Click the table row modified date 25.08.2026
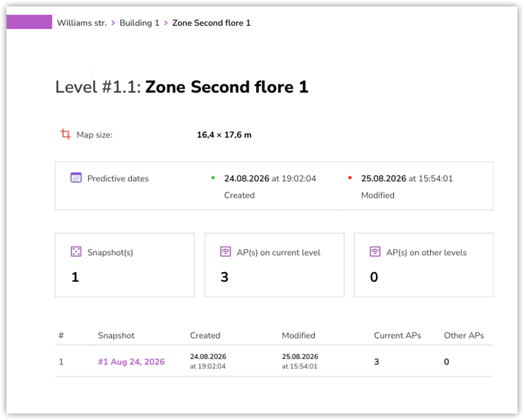Image resolution: width=524 pixels, height=420 pixels. pos(300,357)
